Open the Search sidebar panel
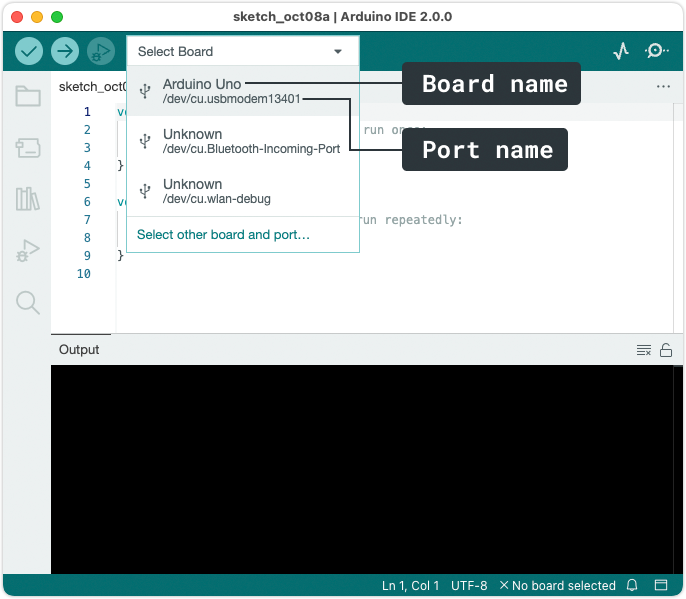 pos(28,302)
